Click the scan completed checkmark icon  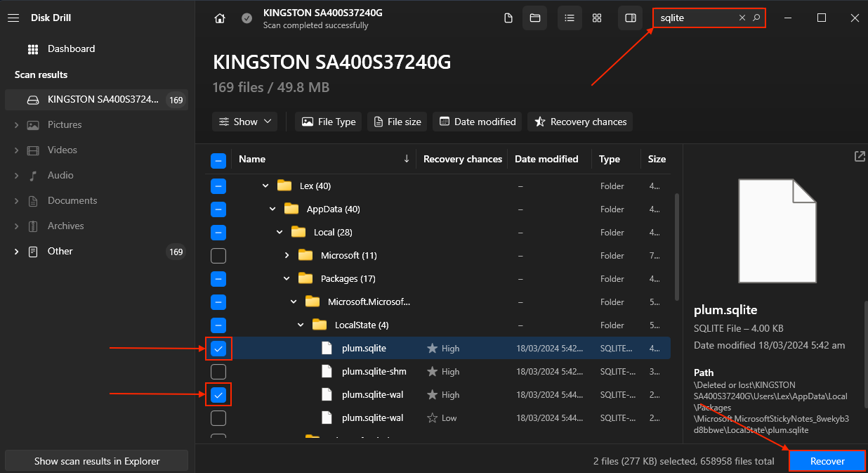246,18
